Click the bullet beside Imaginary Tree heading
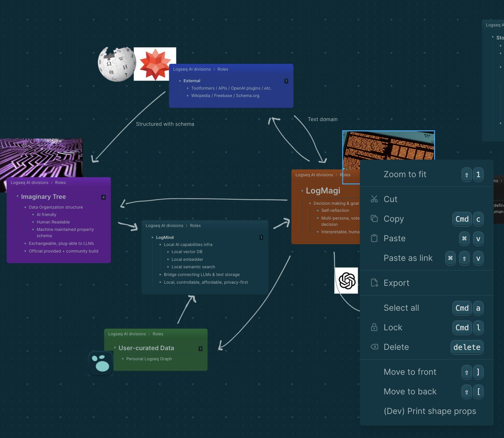The image size is (504, 438). tap(17, 196)
